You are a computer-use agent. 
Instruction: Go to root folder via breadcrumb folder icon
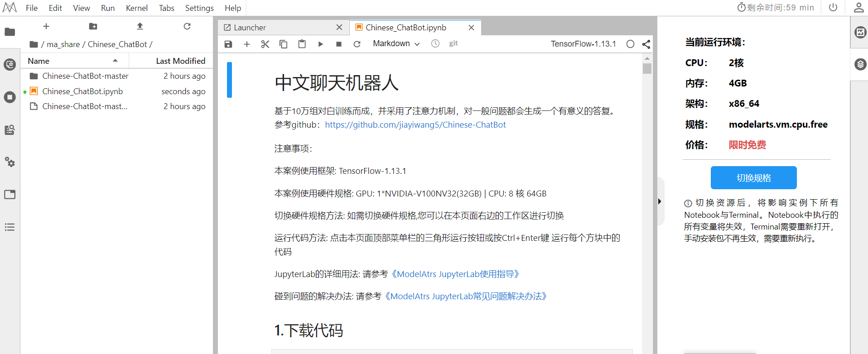[34, 44]
